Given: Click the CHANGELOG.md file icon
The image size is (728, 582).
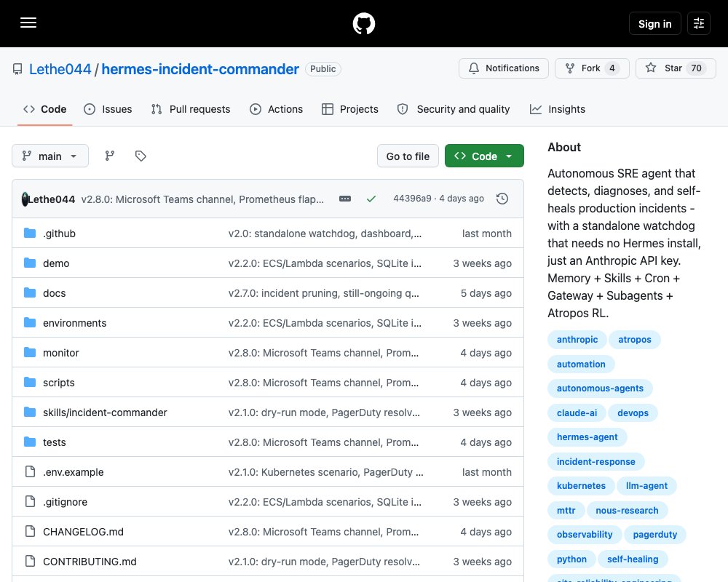Looking at the screenshot, I should coord(30,531).
